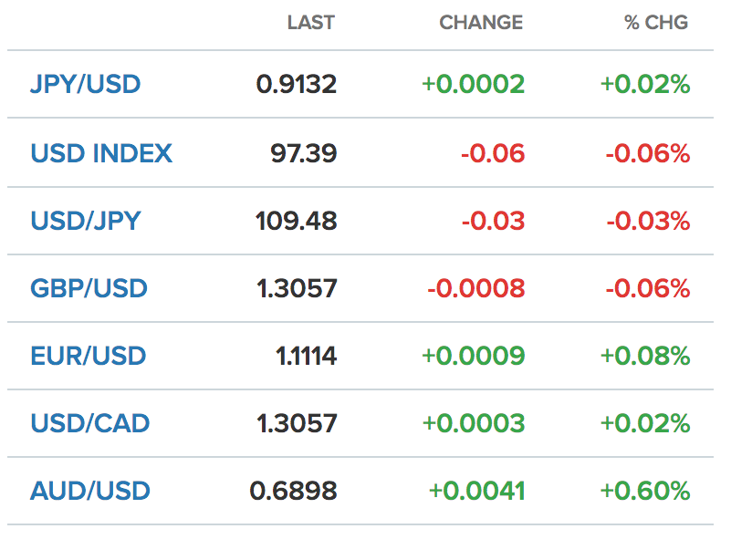Click the GBP/USD change value -0.0008

click(476, 288)
